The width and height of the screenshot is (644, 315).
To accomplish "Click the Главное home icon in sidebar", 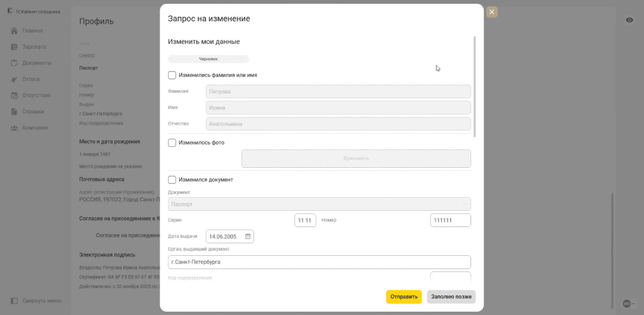I will click(x=14, y=31).
